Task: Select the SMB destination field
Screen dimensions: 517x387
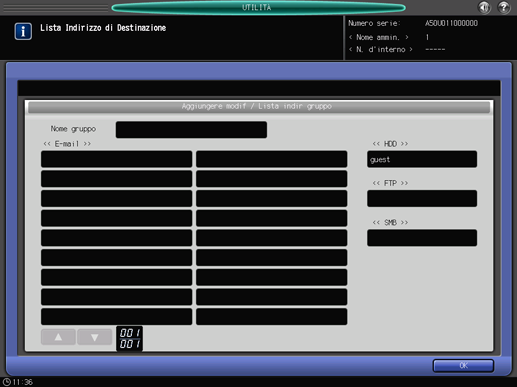Action: (422, 238)
